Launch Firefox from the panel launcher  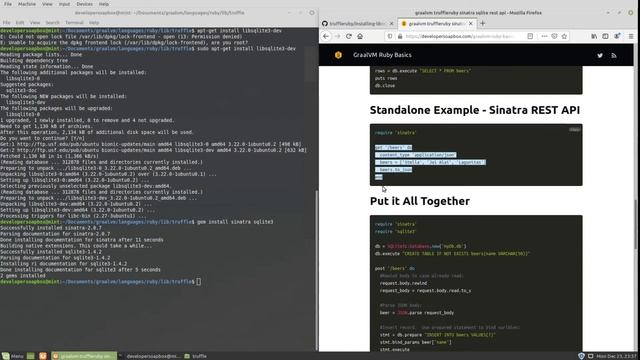43,356
